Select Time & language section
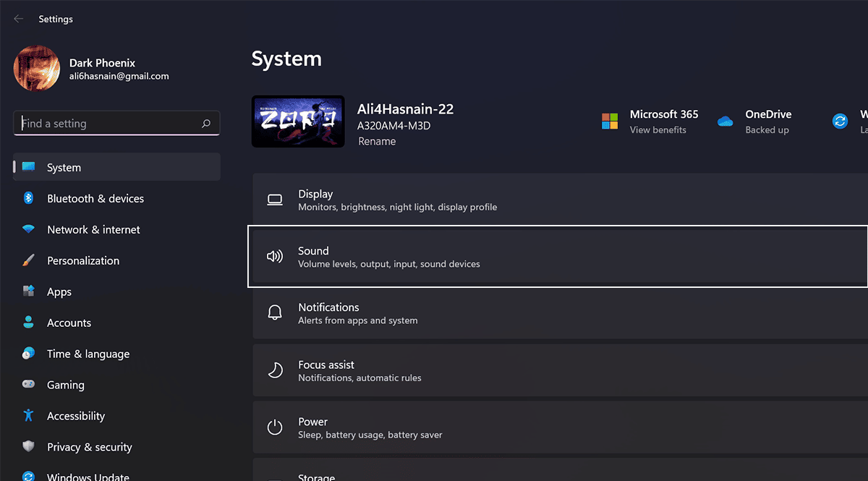The image size is (868, 481). 88,354
